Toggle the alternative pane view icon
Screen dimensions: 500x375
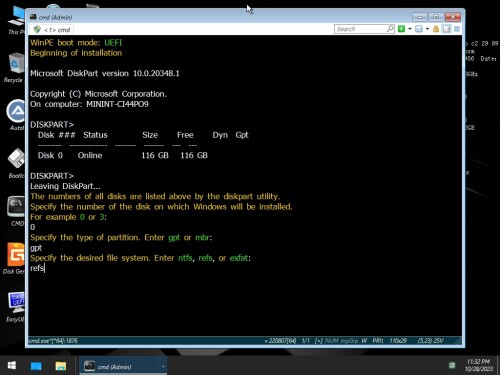(447, 29)
